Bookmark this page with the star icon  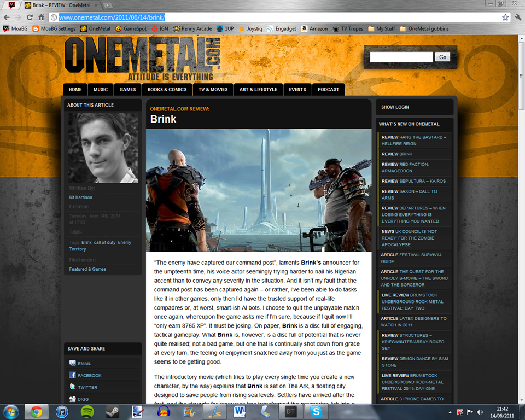click(505, 17)
